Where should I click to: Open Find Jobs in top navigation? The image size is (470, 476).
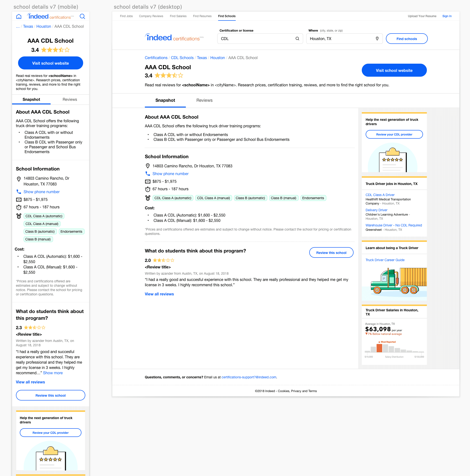(x=126, y=16)
